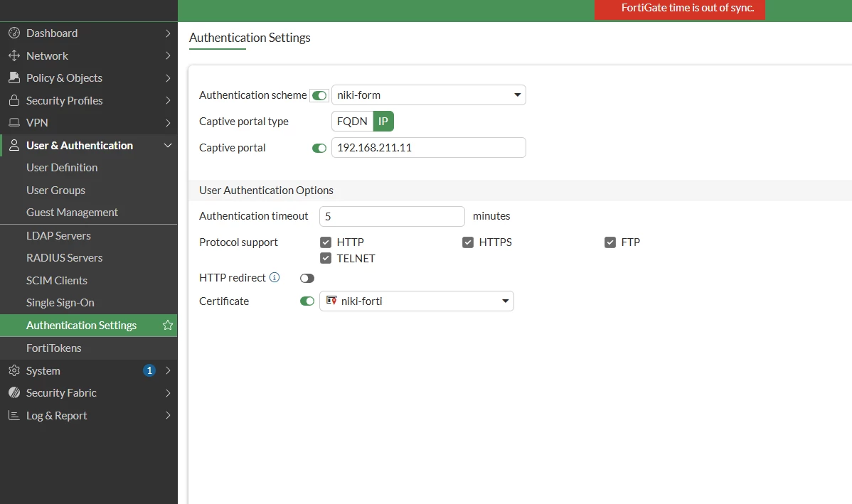This screenshot has width=852, height=504.
Task: Click the VPN laptop icon
Action: coord(14,123)
